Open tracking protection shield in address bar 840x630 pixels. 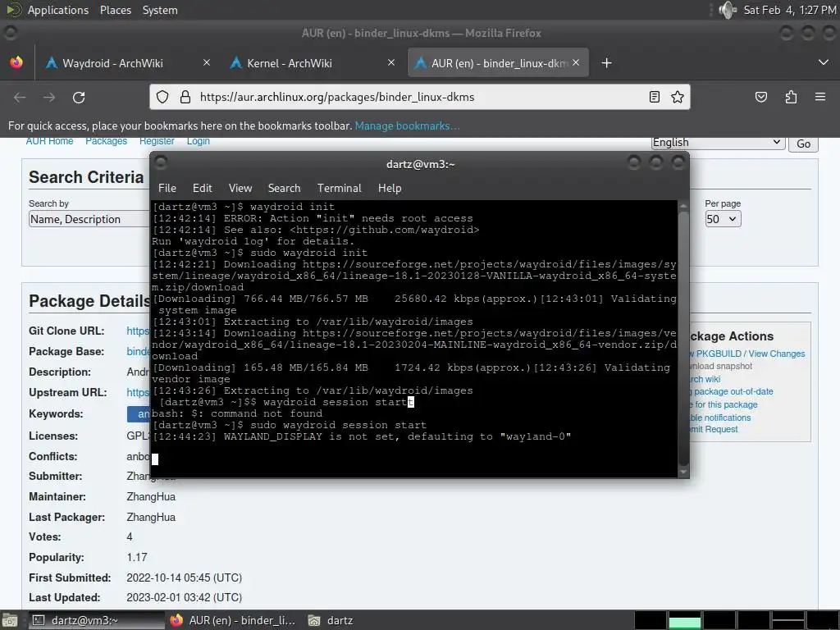coord(162,97)
